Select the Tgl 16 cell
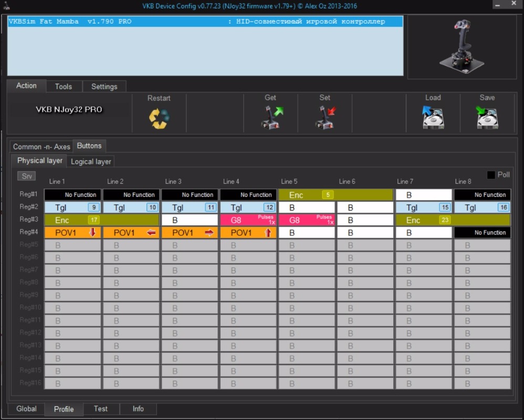Viewport: 524px width, 420px height. [x=482, y=207]
